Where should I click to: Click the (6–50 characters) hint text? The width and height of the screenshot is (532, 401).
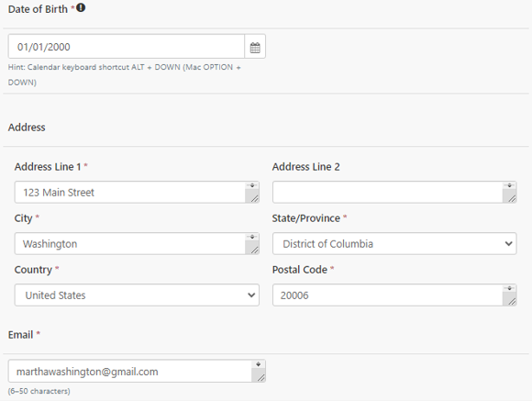pos(39,391)
